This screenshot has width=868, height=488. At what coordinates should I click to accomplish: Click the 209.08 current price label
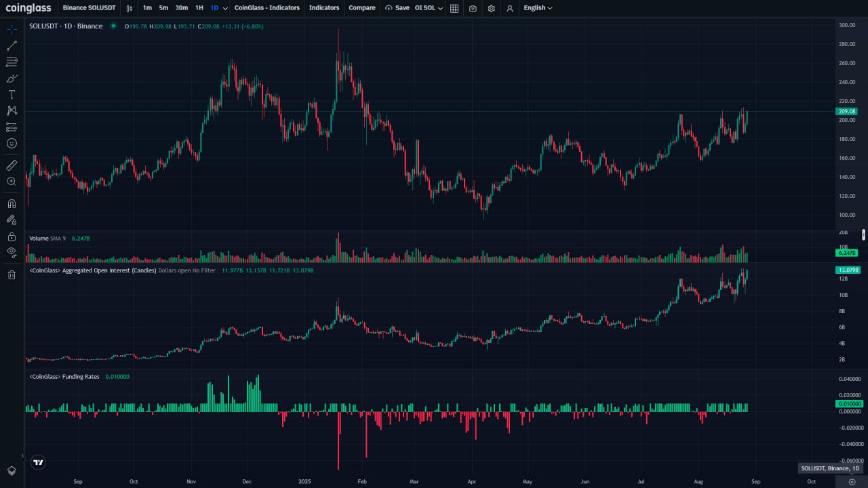click(848, 111)
